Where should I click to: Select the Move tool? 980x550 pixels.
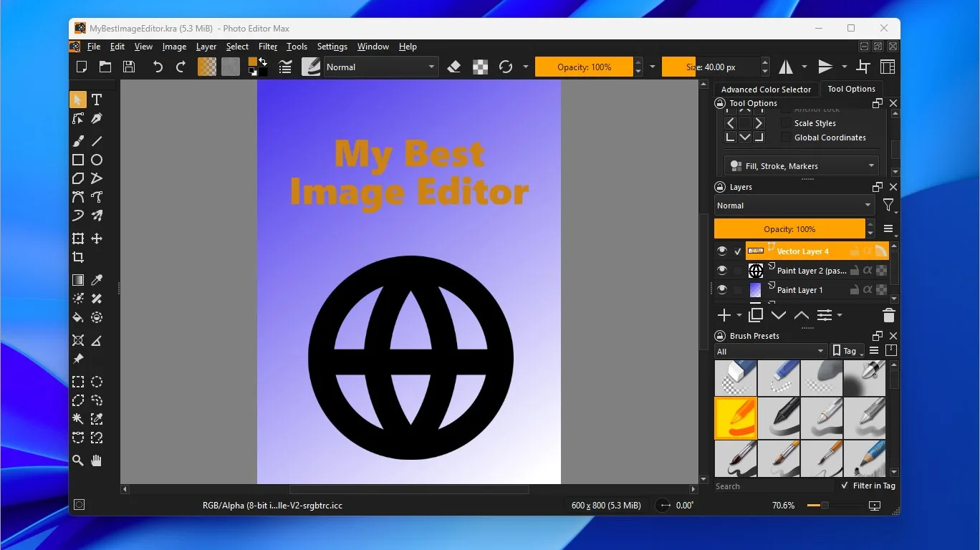point(97,238)
